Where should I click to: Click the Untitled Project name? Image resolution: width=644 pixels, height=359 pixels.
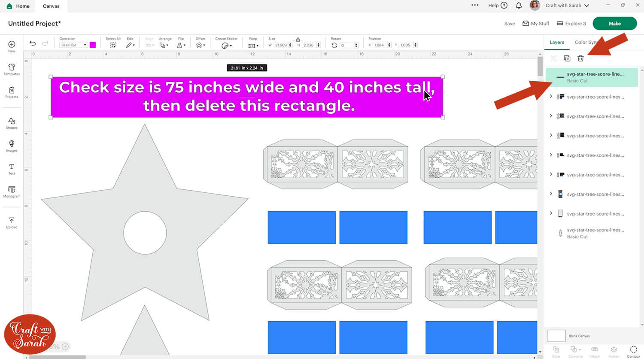(x=35, y=24)
